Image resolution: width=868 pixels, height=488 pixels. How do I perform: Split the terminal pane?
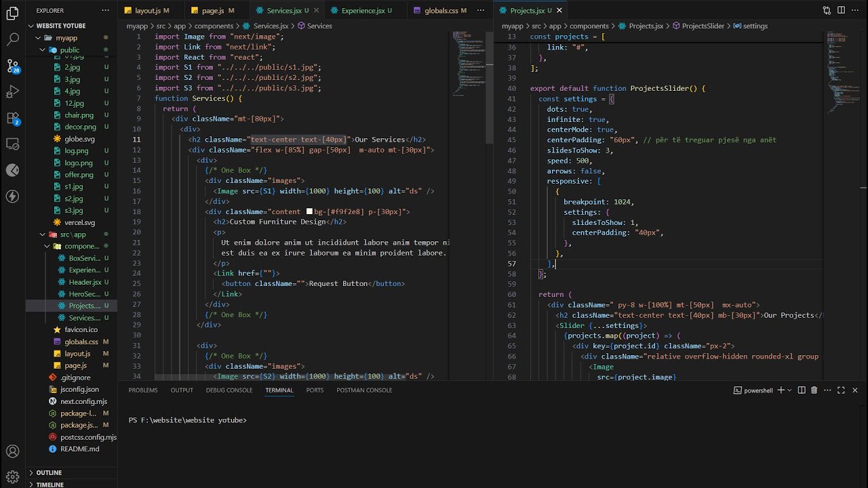tap(802, 390)
